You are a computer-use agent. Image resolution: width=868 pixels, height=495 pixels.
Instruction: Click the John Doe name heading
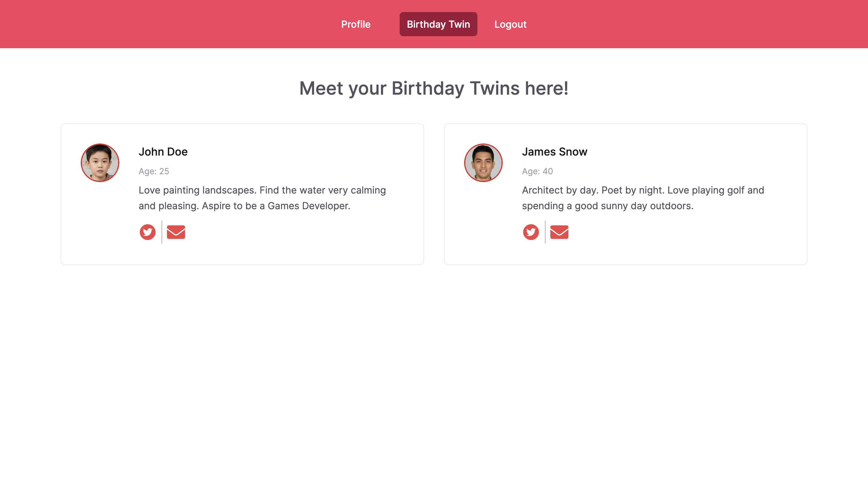pyautogui.click(x=163, y=152)
